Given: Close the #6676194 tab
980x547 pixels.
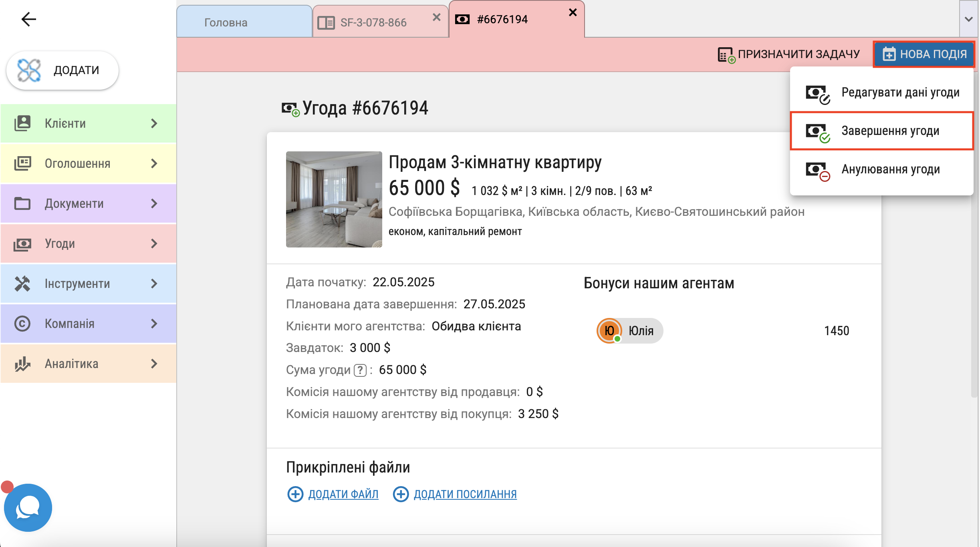Looking at the screenshot, I should click(x=573, y=12).
